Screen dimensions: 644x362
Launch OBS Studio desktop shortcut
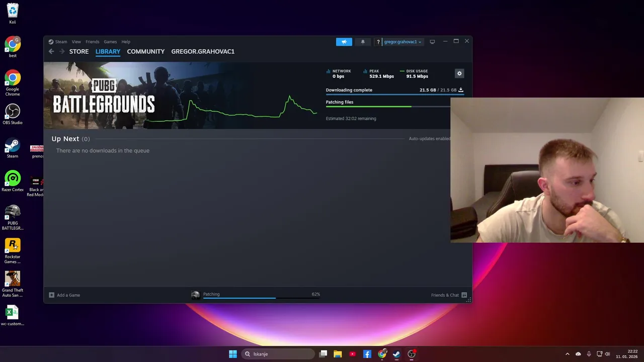click(x=13, y=115)
